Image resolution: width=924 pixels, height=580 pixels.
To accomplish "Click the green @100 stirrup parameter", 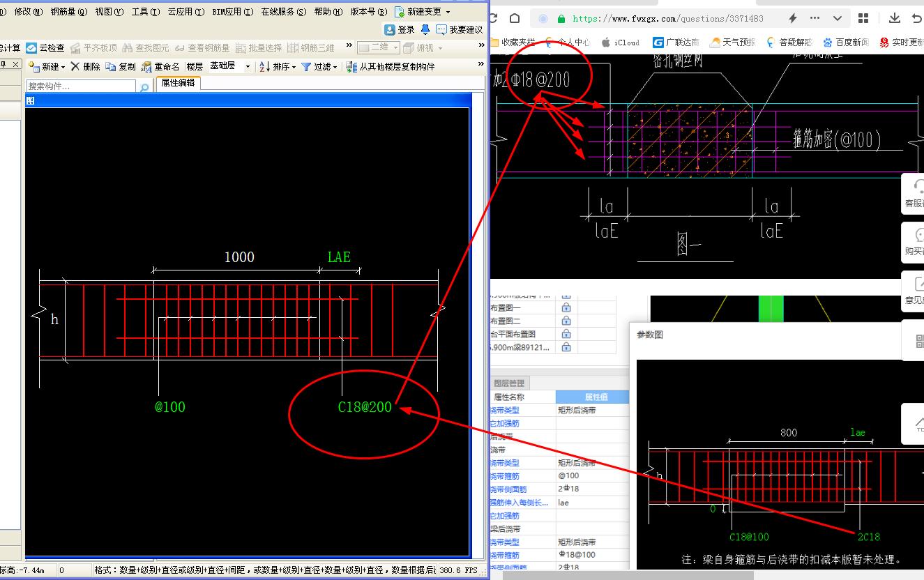I will (170, 406).
